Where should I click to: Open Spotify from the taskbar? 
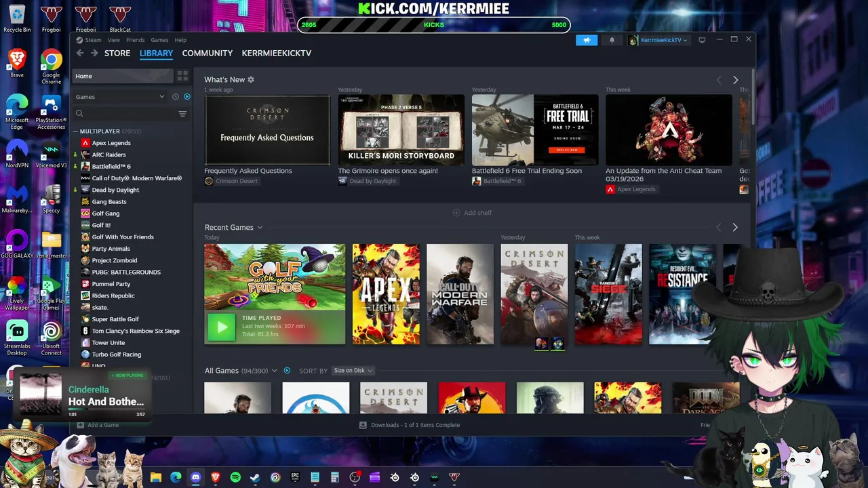point(235,478)
